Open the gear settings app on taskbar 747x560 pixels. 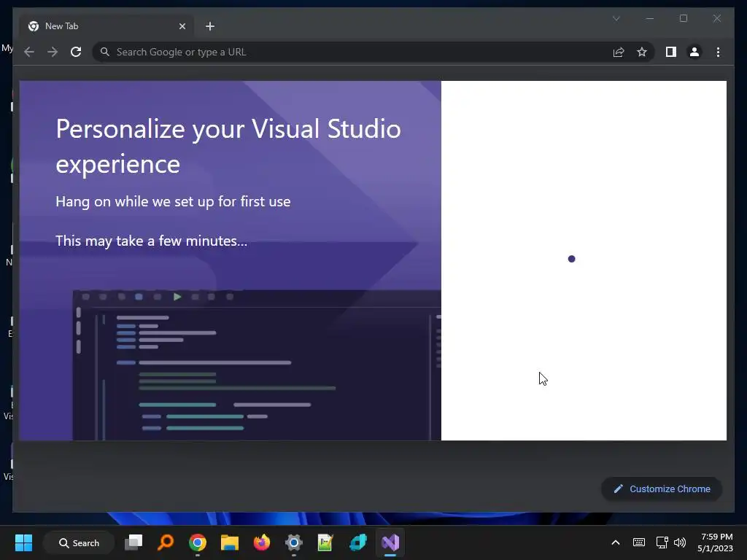(293, 542)
